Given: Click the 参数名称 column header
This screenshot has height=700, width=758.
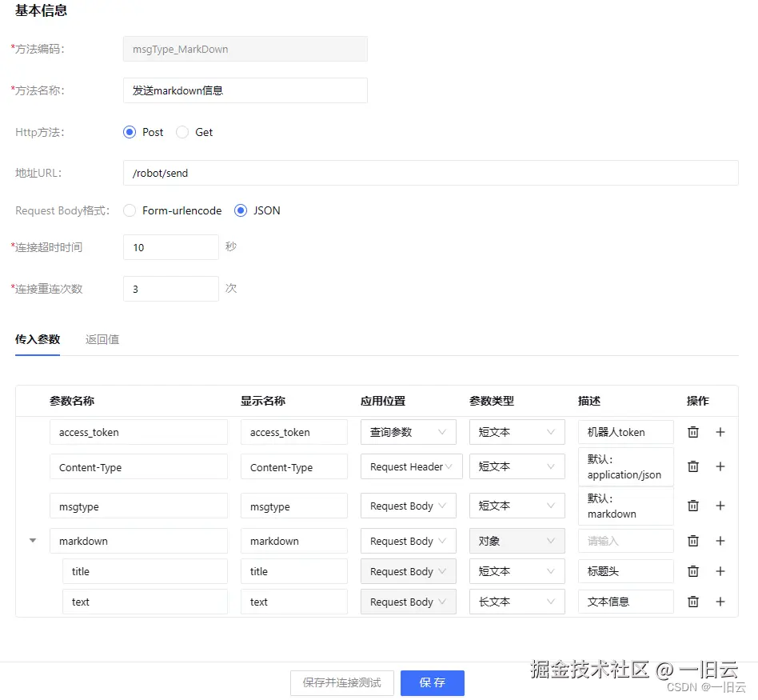Looking at the screenshot, I should tap(71, 401).
